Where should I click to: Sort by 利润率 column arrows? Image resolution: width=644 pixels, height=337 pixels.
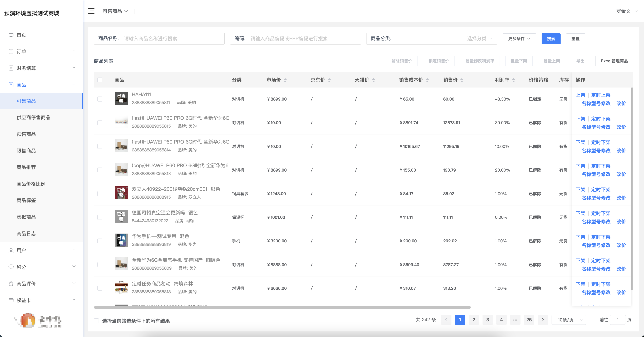(514, 80)
